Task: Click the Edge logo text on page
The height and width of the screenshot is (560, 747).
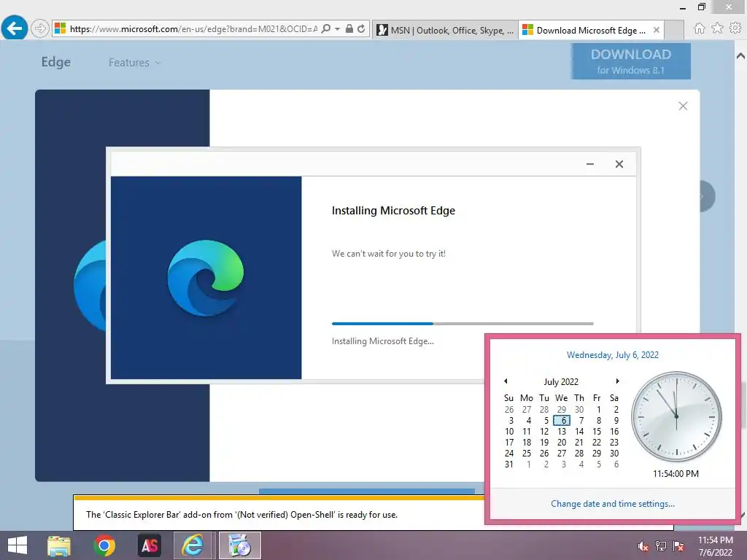Action: (x=56, y=62)
